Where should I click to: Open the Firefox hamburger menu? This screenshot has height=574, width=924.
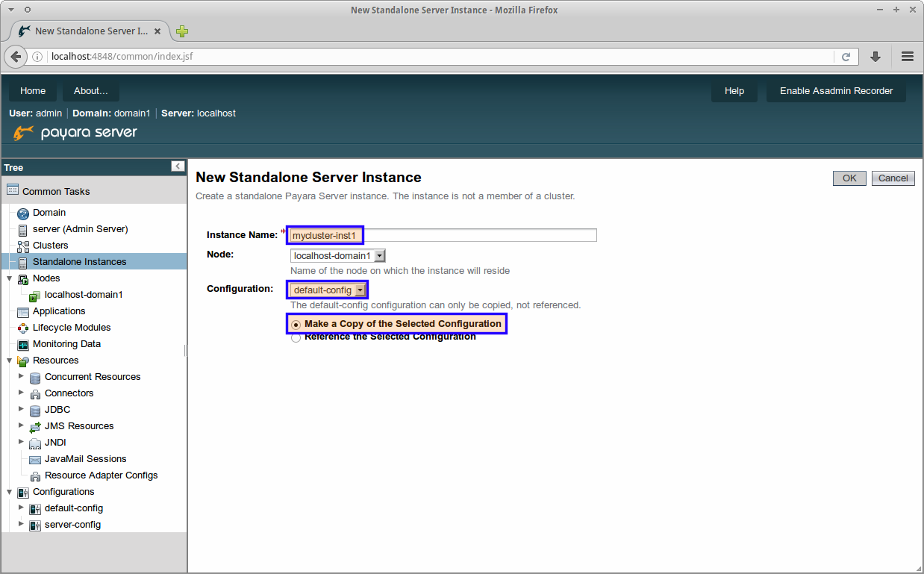(x=907, y=57)
